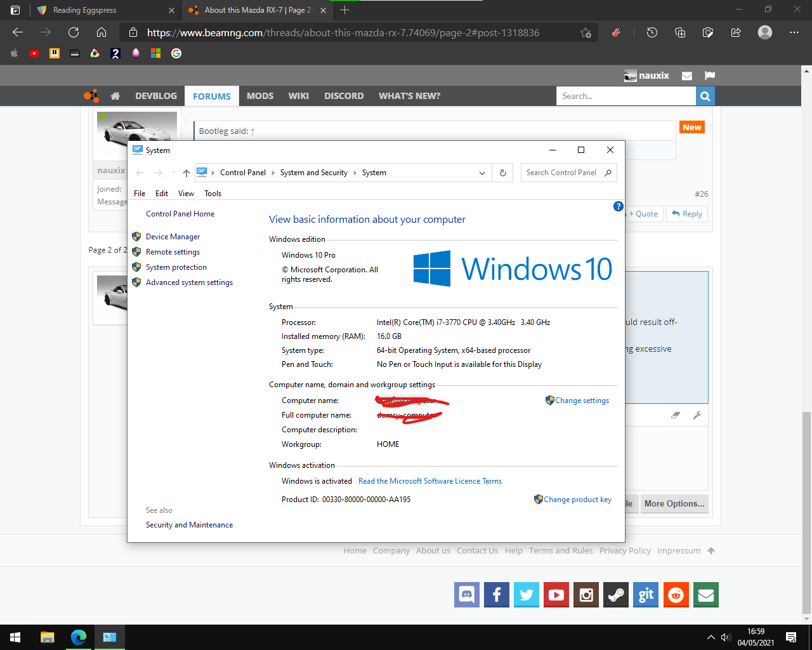Click More Options button

coord(674,503)
